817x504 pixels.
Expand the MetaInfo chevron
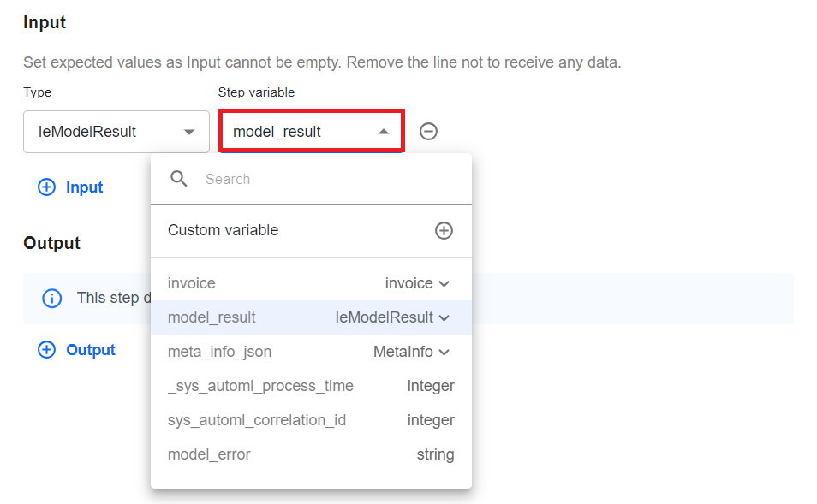(x=444, y=353)
